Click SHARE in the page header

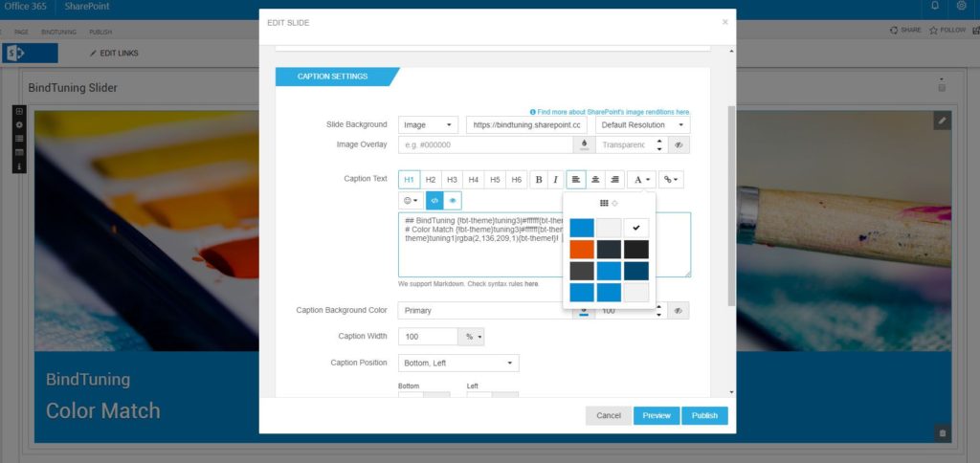pos(905,30)
